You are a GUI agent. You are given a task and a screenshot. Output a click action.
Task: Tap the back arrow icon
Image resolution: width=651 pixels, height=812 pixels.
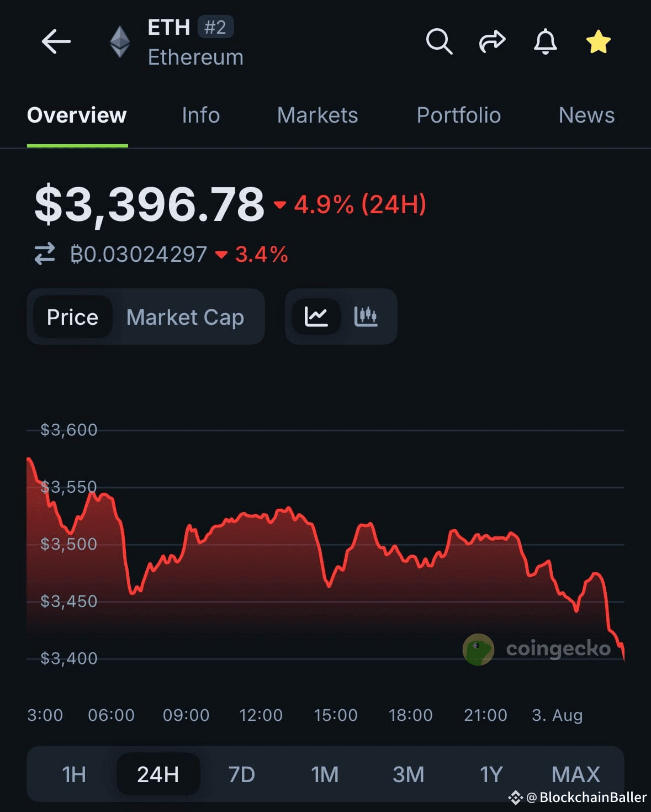point(56,41)
